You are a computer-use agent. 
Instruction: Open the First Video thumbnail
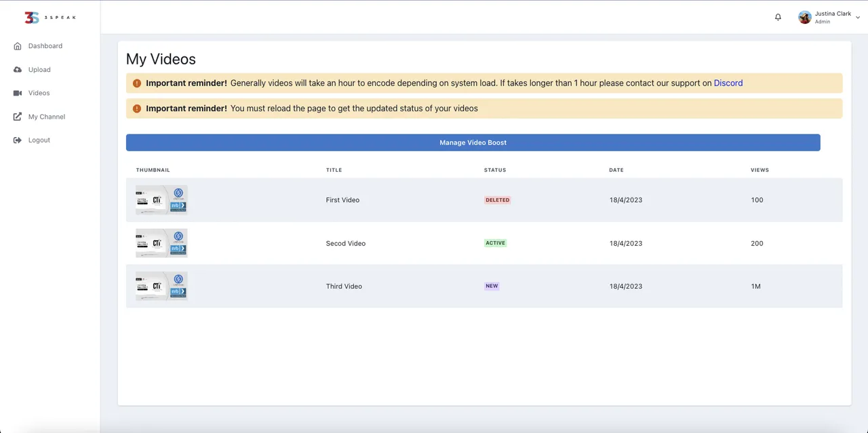[161, 200]
